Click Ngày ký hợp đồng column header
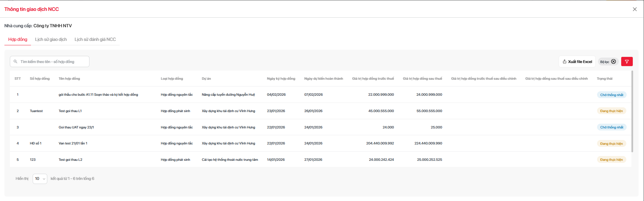This screenshot has height=201, width=644. pos(281,79)
